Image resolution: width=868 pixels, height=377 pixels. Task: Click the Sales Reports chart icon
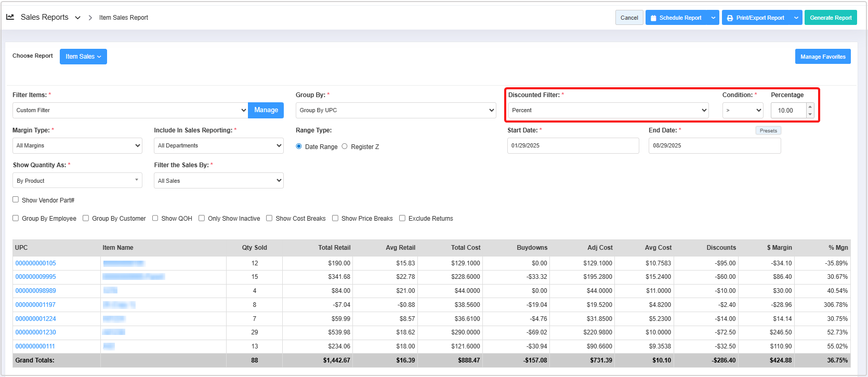(x=10, y=17)
